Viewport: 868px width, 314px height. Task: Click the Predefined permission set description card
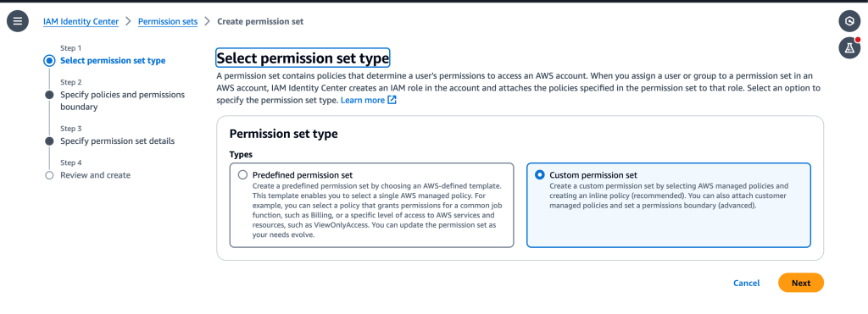(x=371, y=205)
